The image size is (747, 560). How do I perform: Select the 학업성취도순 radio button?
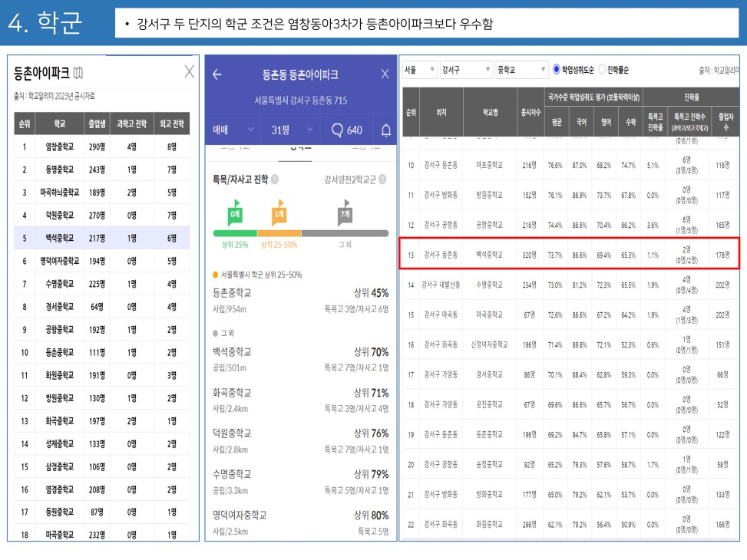click(x=557, y=70)
